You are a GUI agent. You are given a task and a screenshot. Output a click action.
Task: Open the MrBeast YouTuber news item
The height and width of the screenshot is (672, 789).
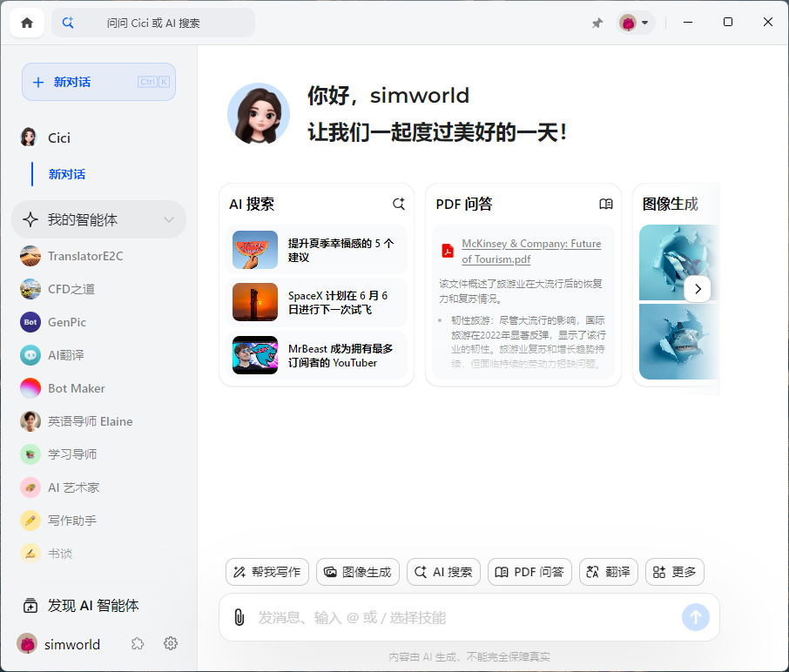point(316,355)
